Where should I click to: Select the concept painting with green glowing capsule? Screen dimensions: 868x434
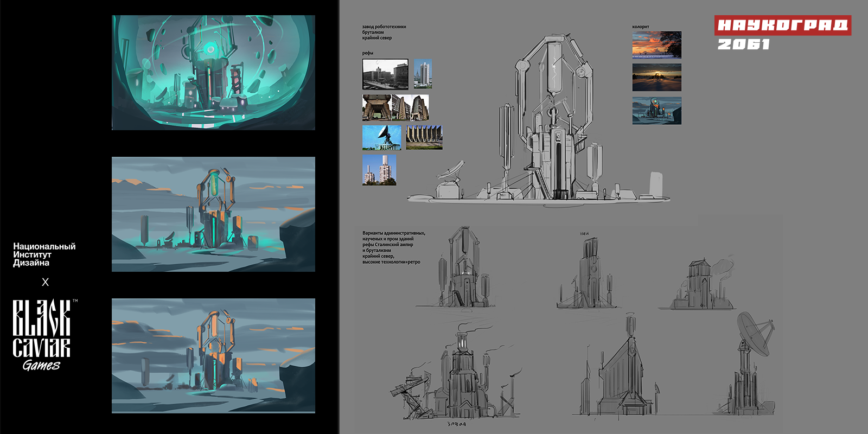213,214
